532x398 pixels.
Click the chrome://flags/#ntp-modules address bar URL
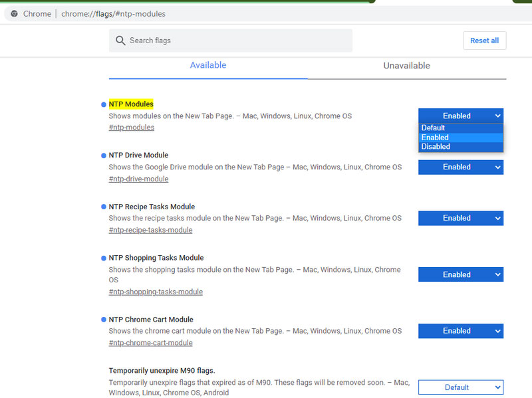coord(113,14)
